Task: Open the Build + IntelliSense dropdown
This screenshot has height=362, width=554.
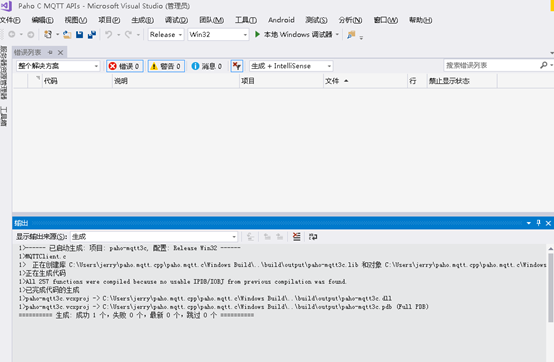Action: click(x=291, y=66)
